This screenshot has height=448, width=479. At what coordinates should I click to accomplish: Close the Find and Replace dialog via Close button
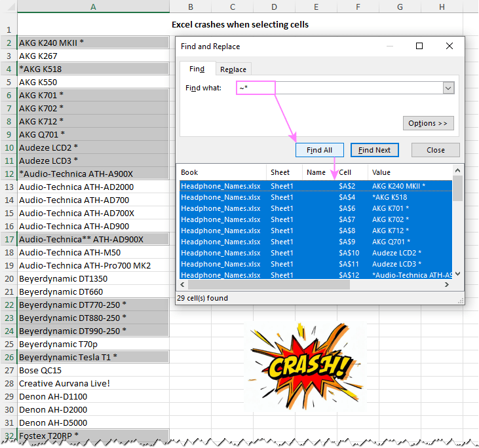435,150
